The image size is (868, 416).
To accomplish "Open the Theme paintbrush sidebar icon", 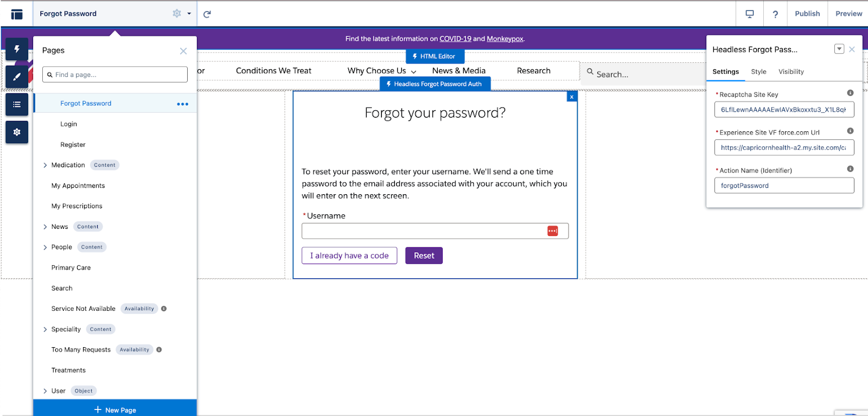I will point(17,77).
